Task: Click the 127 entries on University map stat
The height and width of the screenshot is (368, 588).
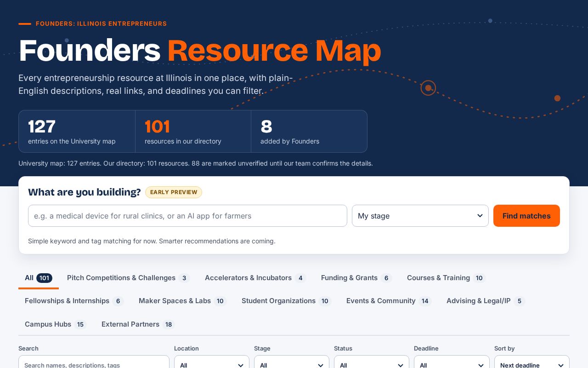Action: click(x=77, y=131)
